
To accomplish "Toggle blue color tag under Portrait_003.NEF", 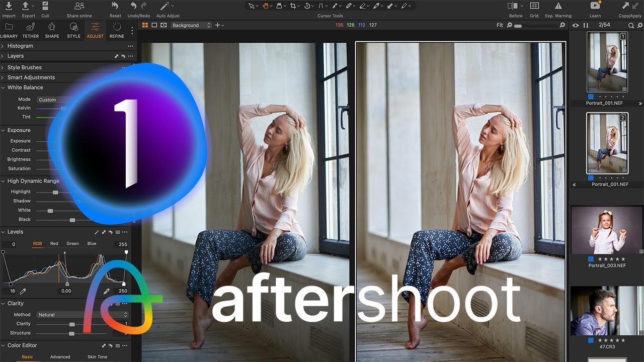I will 591,259.
